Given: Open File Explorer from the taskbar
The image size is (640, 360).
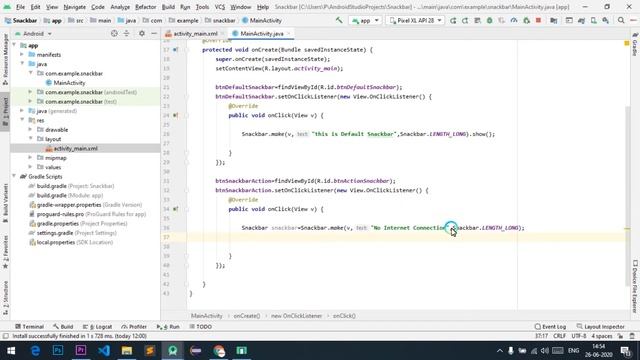Looking at the screenshot, I should point(127,351).
